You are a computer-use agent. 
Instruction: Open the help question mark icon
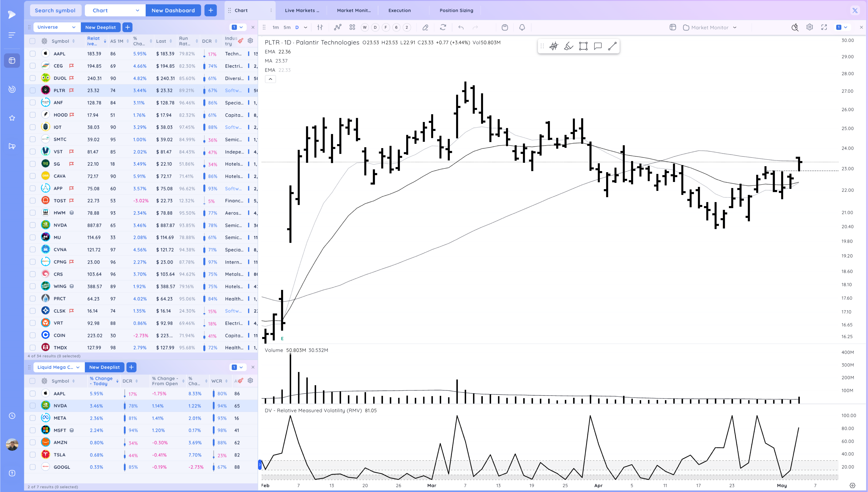(x=12, y=473)
